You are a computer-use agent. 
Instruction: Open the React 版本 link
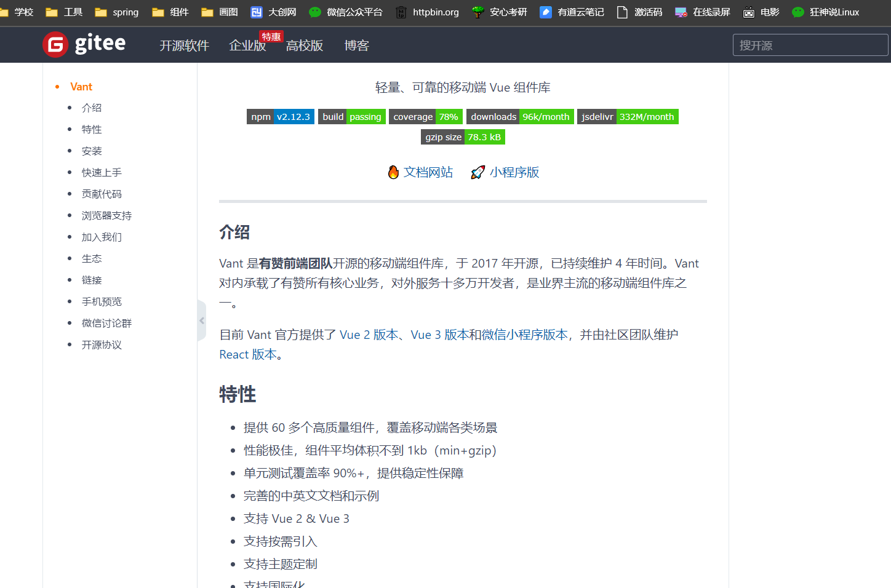(248, 354)
